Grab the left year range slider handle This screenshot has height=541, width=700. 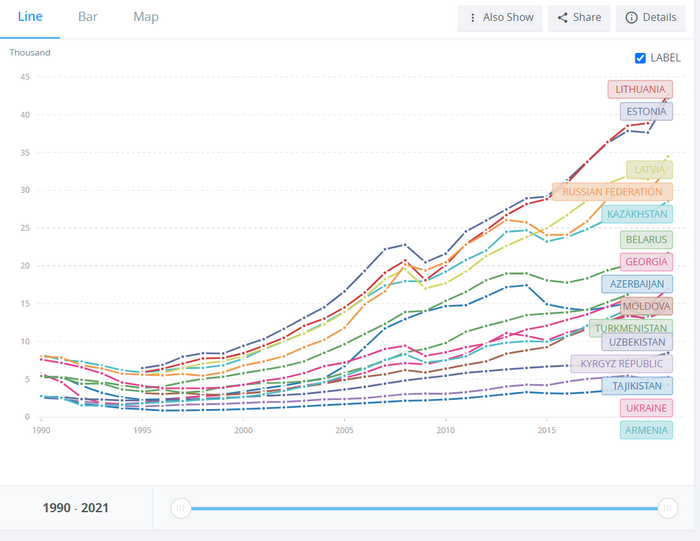tap(181, 508)
